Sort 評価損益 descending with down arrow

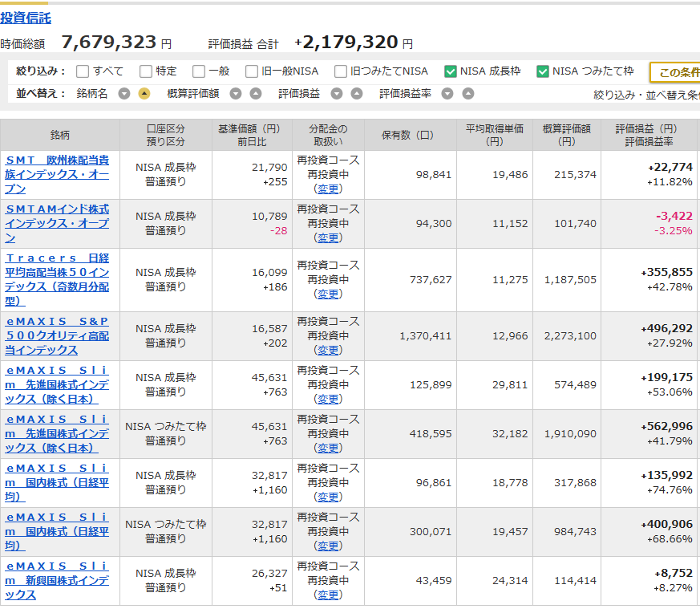point(337,94)
